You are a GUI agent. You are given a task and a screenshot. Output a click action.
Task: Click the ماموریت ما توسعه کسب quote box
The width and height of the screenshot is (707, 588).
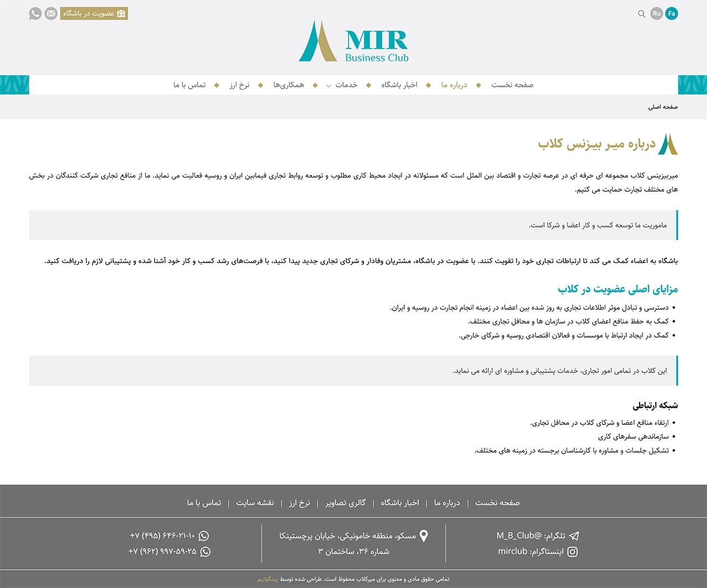tap(353, 225)
